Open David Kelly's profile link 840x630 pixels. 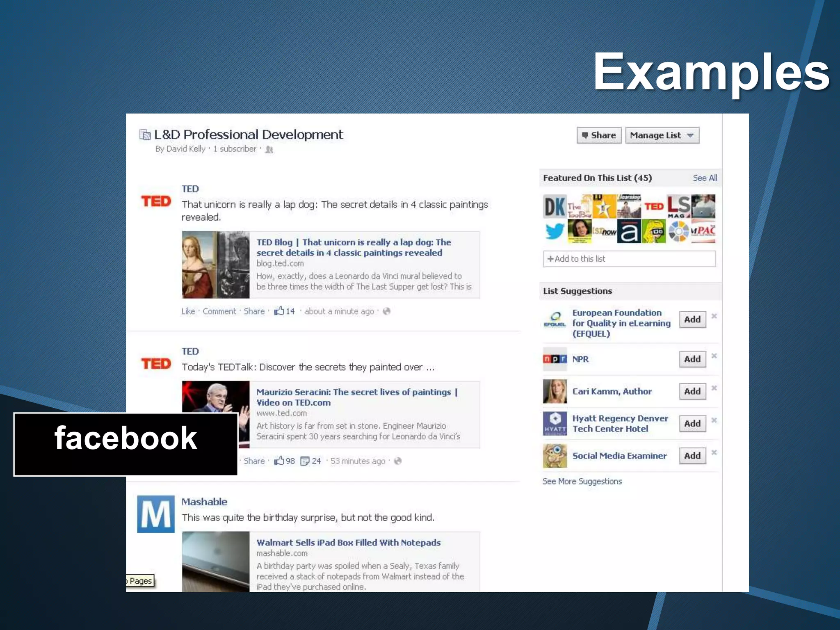point(185,149)
